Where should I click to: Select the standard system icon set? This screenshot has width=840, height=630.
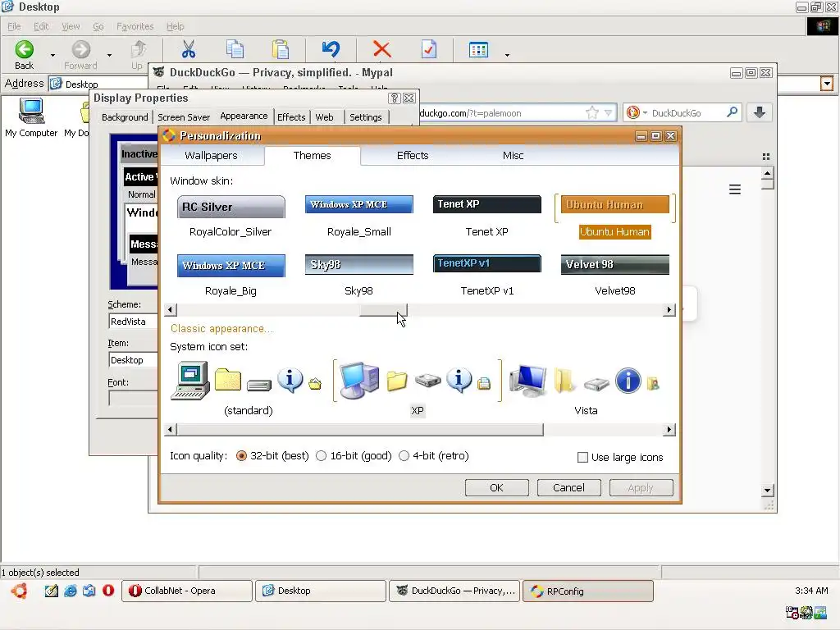click(x=248, y=388)
